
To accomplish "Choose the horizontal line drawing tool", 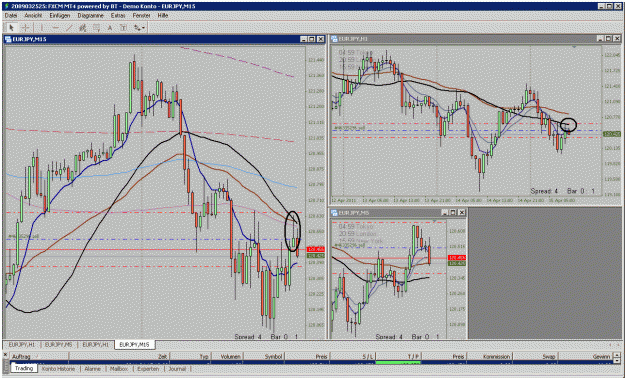I will (x=55, y=28).
